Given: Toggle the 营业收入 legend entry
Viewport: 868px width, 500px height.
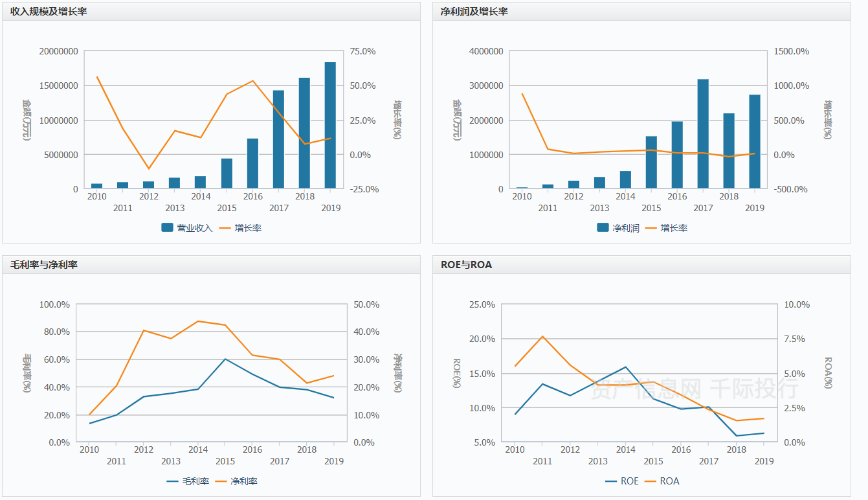Looking at the screenshot, I should [x=186, y=228].
